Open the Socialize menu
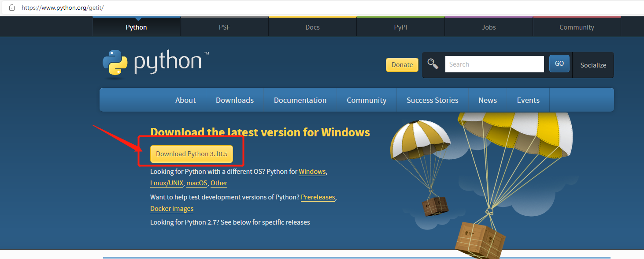644x259 pixels. click(x=593, y=65)
